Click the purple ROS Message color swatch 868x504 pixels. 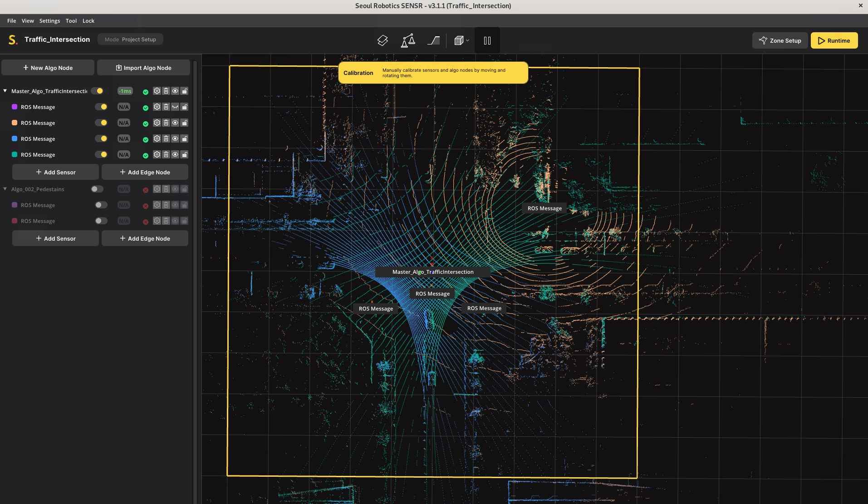[x=15, y=107]
